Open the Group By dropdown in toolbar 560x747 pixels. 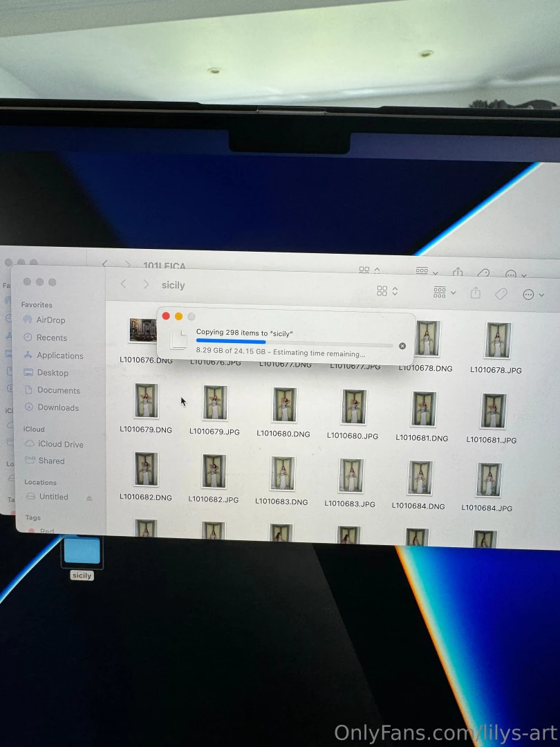click(x=444, y=293)
